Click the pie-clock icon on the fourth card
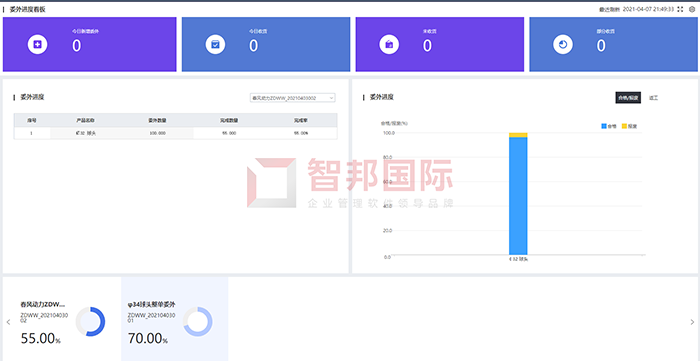700x361 pixels. (562, 44)
